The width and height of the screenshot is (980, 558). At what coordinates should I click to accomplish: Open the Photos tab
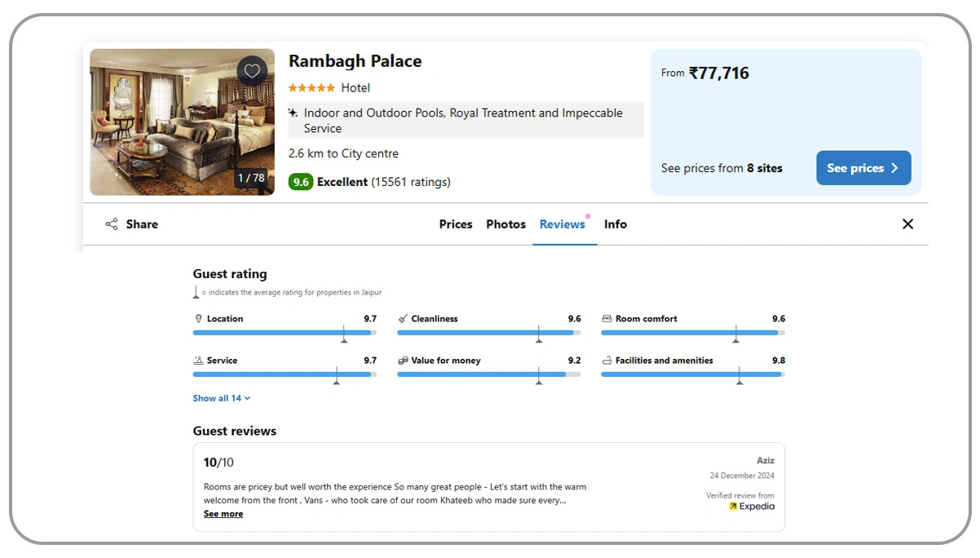[505, 224]
